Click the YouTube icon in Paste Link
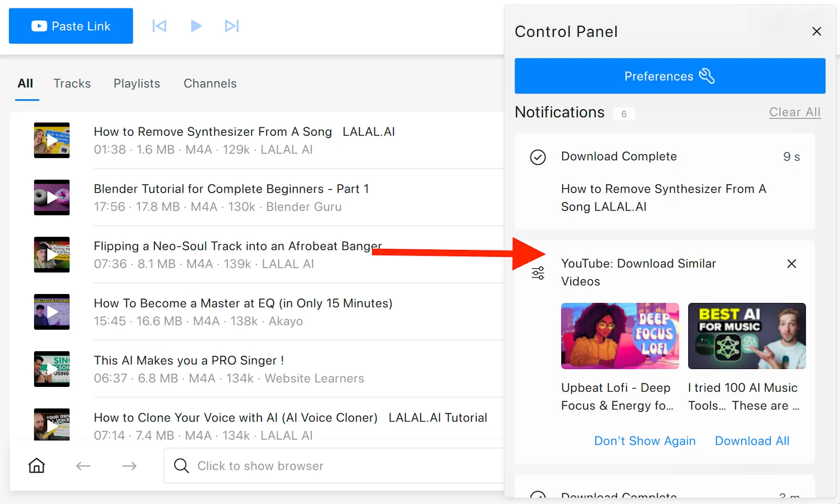This screenshot has width=840, height=504. [39, 26]
